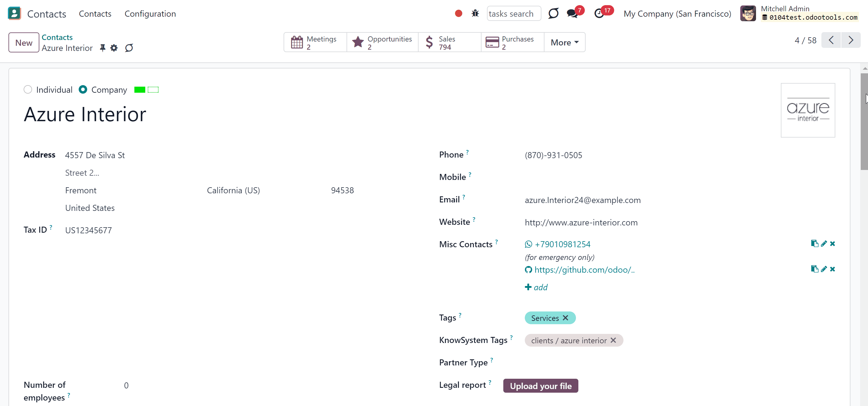Open the United States country selector
Image resolution: width=868 pixels, height=406 pixels.
90,208
